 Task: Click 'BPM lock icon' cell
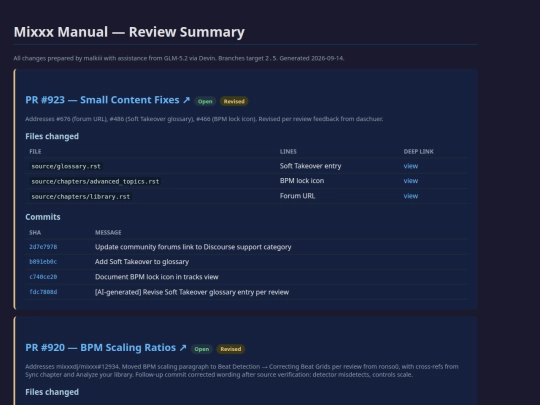[302, 181]
